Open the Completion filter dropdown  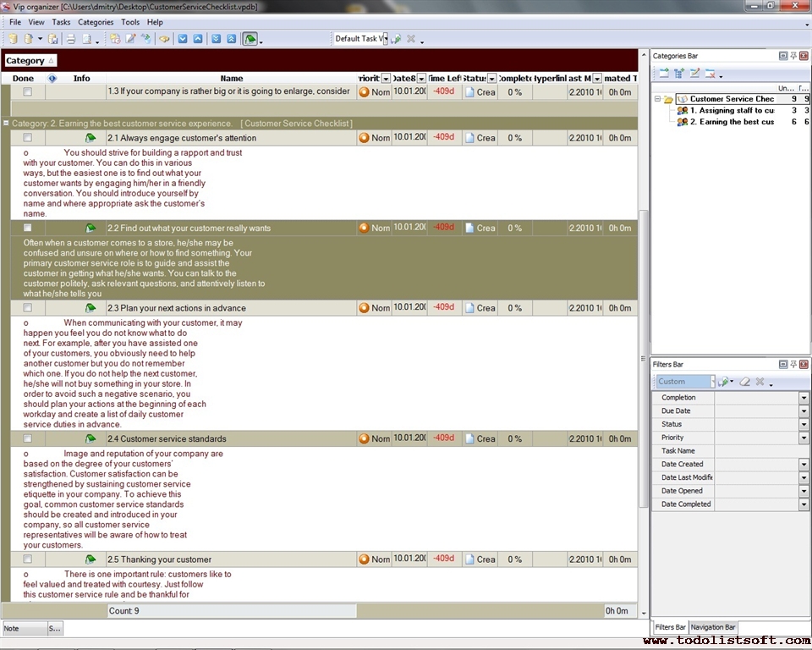[804, 398]
